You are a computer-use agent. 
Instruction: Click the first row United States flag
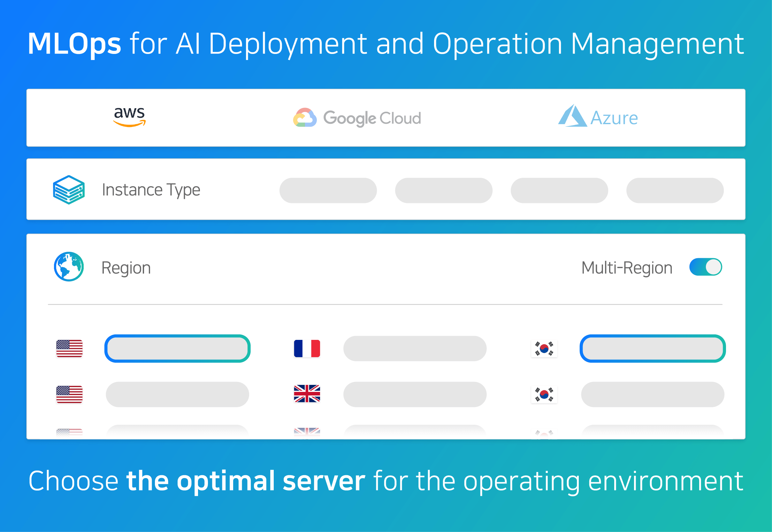tap(69, 348)
